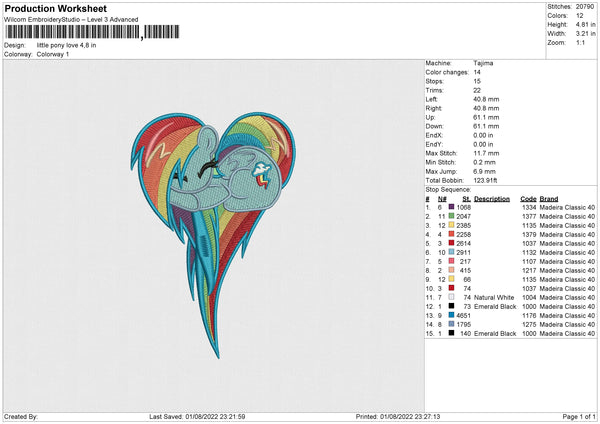Select design name 'little pony love 4,8 in'
This screenshot has width=600, height=424.
67,45
